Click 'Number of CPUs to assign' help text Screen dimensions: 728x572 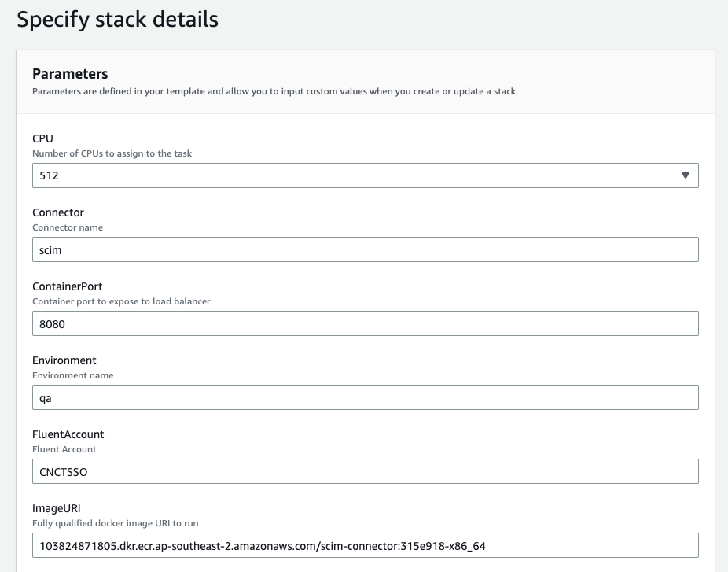[112, 153]
